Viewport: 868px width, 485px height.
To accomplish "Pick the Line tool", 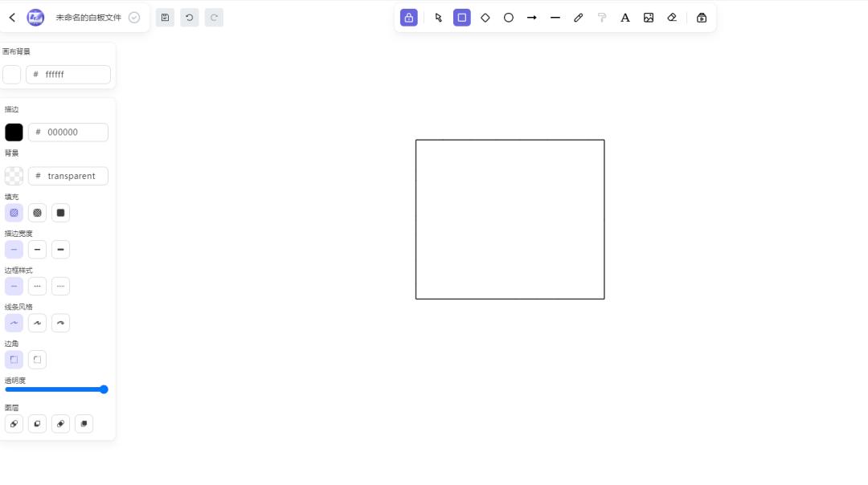I will [555, 17].
